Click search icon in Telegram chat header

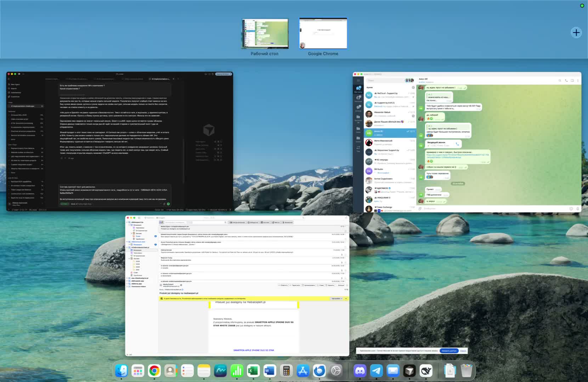coord(560,80)
